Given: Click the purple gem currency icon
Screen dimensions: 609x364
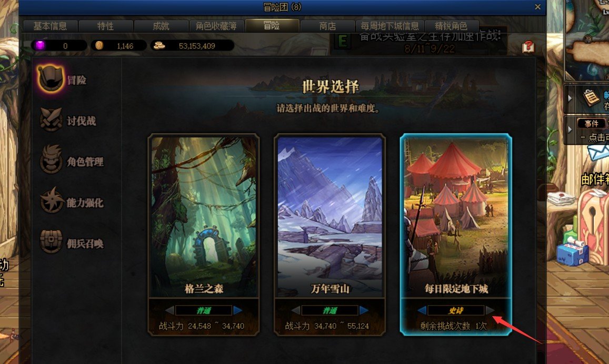Looking at the screenshot, I should 40,45.
